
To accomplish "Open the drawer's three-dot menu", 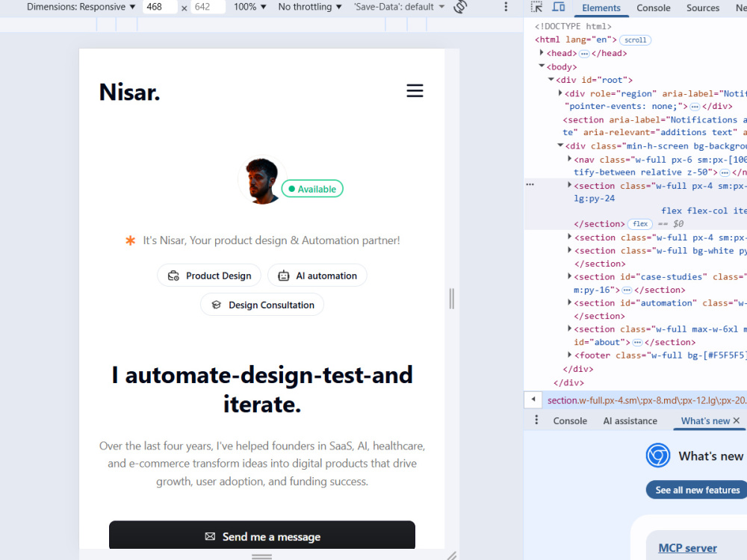I will tap(536, 420).
